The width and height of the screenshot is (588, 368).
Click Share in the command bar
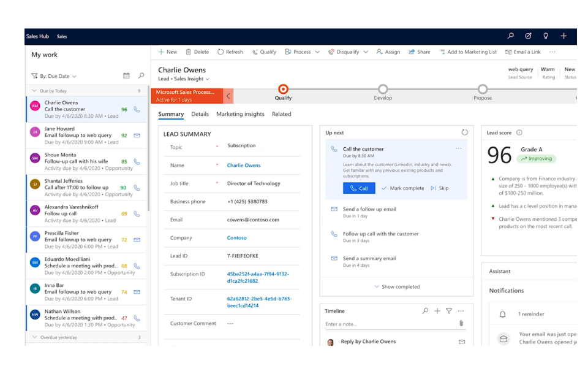(419, 52)
